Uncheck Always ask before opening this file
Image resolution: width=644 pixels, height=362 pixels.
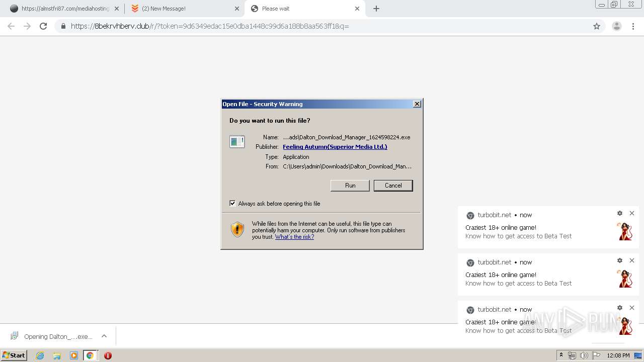pos(232,203)
